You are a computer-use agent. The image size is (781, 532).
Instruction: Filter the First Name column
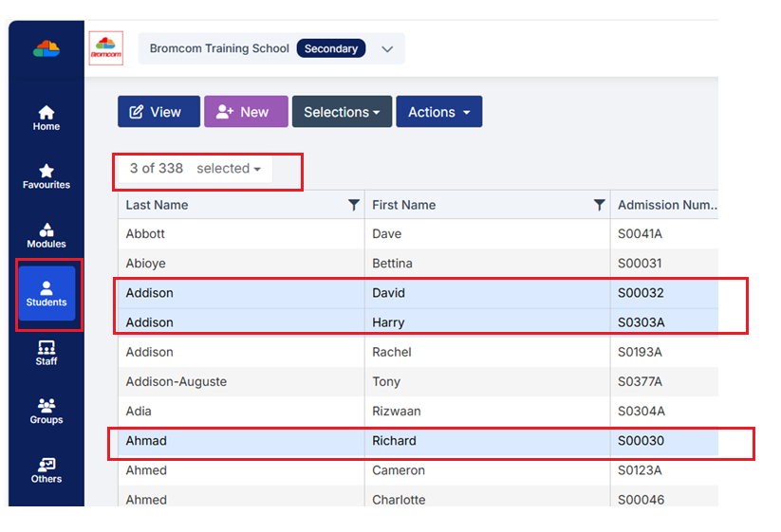tap(599, 205)
